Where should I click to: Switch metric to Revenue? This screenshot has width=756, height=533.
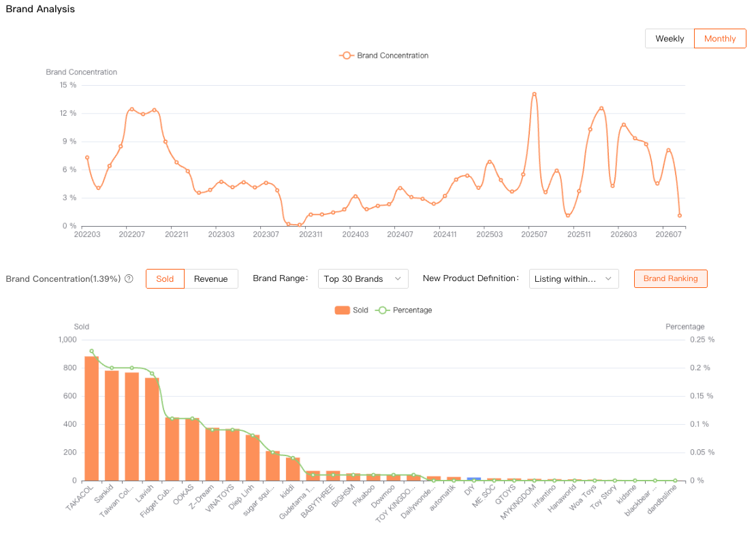(210, 278)
